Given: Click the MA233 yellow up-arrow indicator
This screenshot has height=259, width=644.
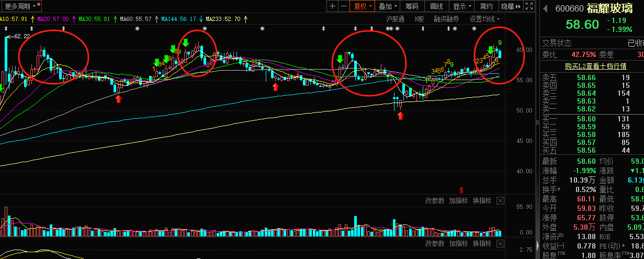Looking at the screenshot, I should [245, 19].
